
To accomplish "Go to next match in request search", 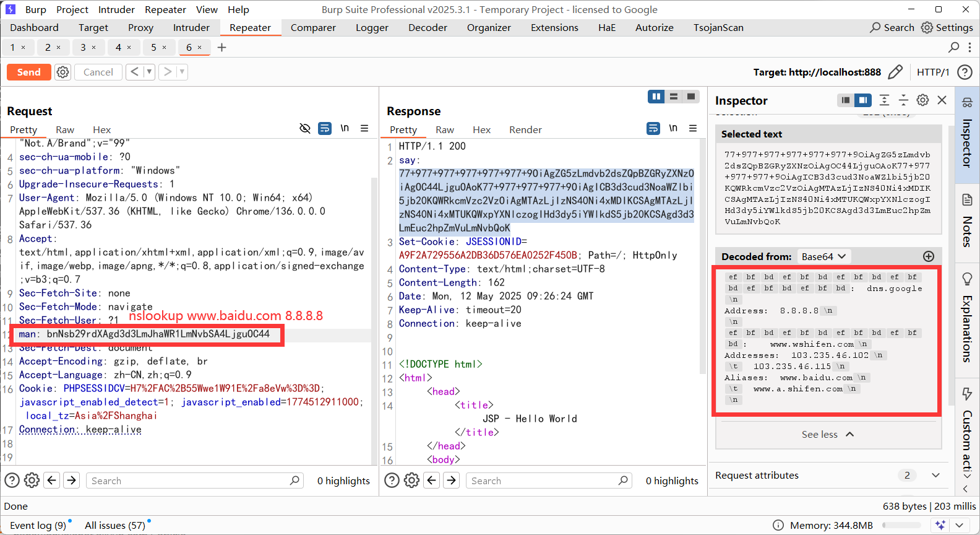I will click(x=72, y=481).
